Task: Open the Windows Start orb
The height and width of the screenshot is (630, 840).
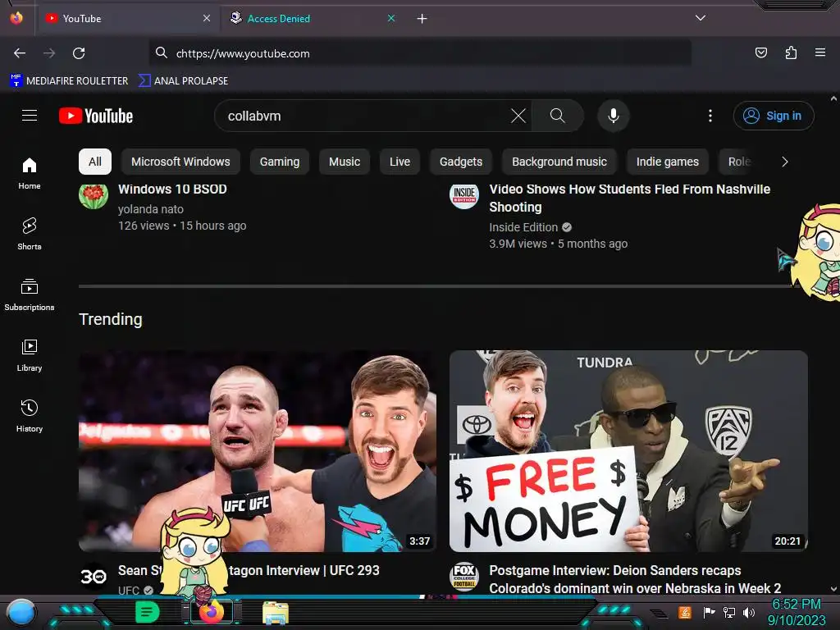Action: 21,613
